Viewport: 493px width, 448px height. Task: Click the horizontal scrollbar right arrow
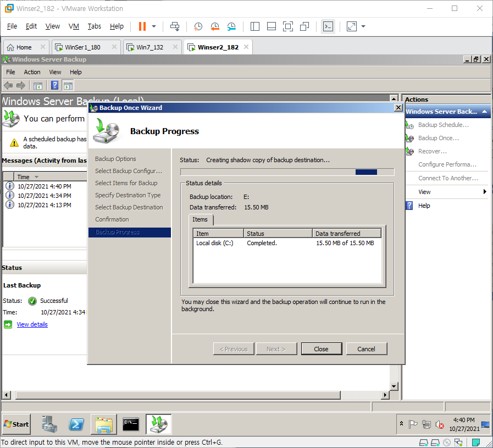click(385, 395)
